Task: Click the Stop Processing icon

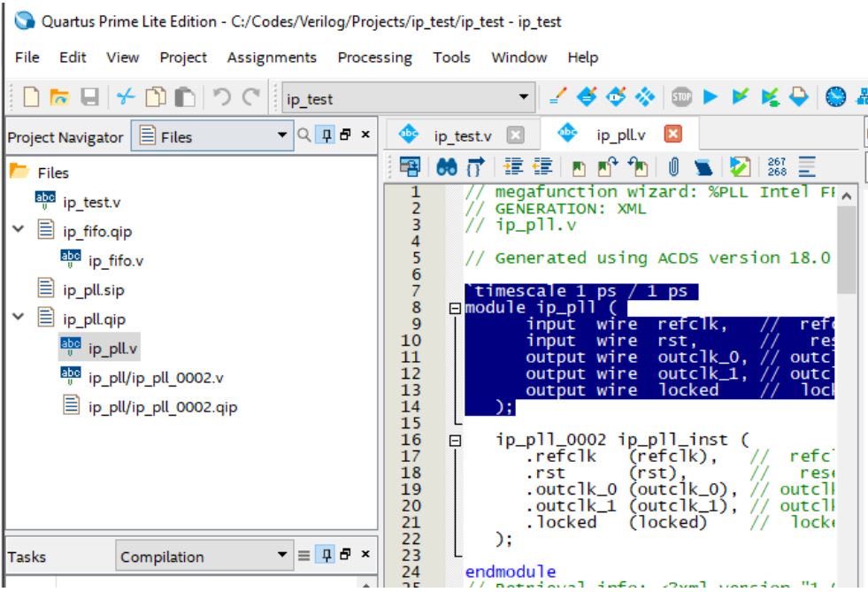Action: (681, 97)
